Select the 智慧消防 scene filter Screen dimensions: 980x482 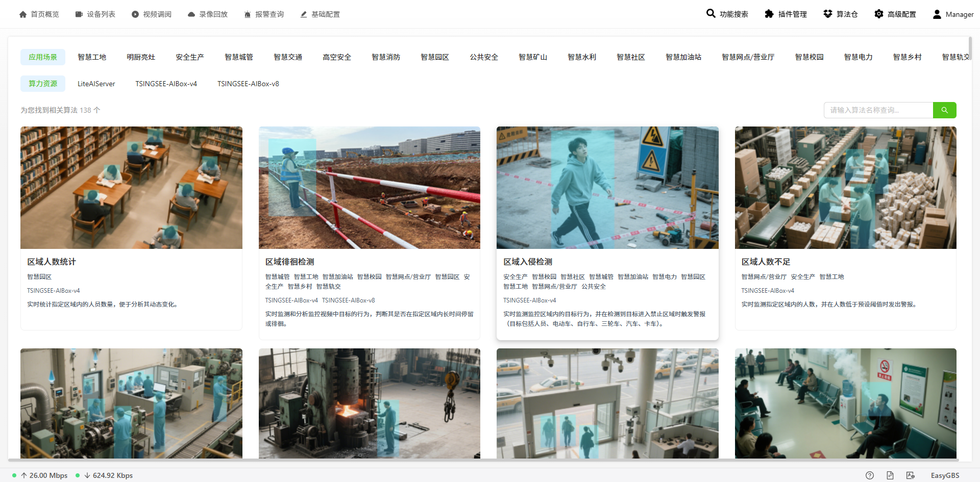pyautogui.click(x=386, y=57)
